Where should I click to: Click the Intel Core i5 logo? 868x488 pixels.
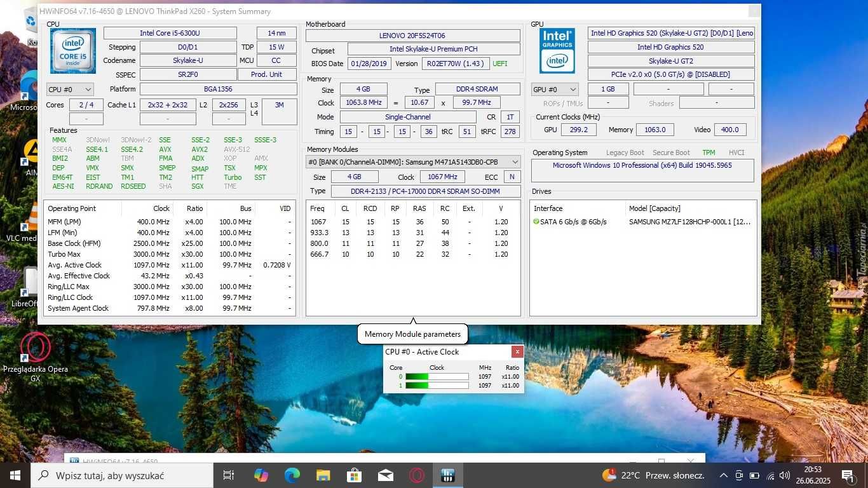73,51
